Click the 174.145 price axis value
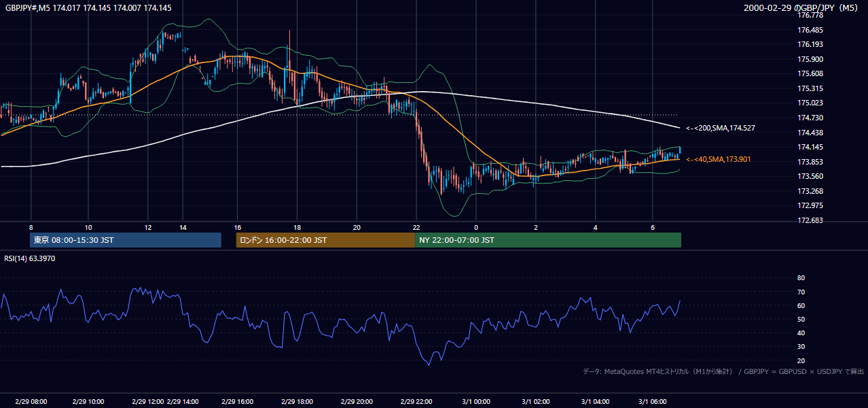 pyautogui.click(x=810, y=147)
